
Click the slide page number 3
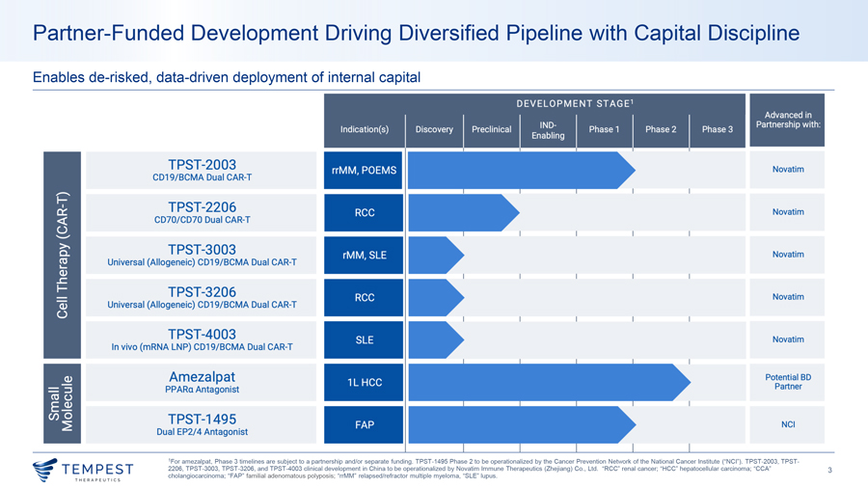829,471
